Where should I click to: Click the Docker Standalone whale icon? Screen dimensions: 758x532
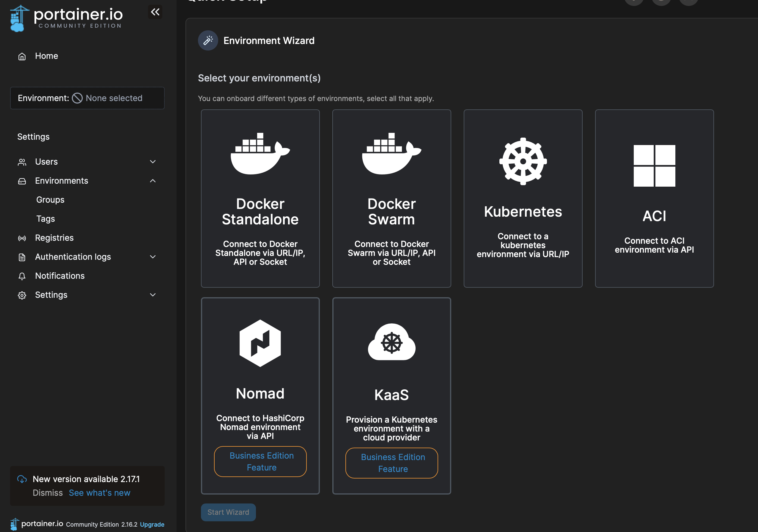click(260, 153)
